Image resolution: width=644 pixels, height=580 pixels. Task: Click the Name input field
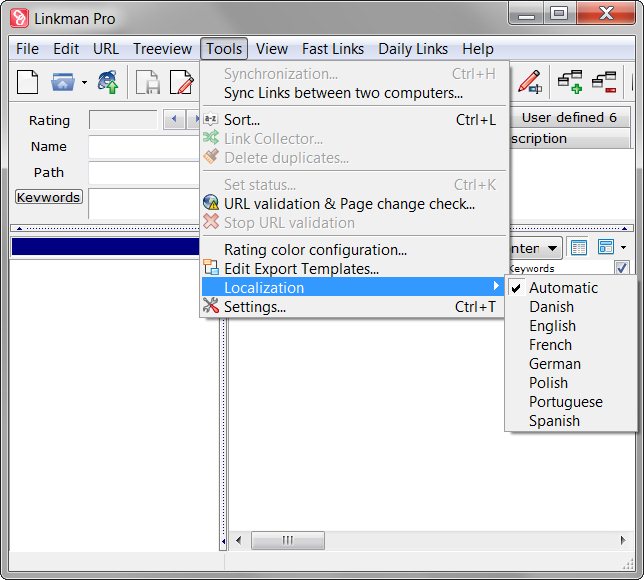tap(145, 147)
